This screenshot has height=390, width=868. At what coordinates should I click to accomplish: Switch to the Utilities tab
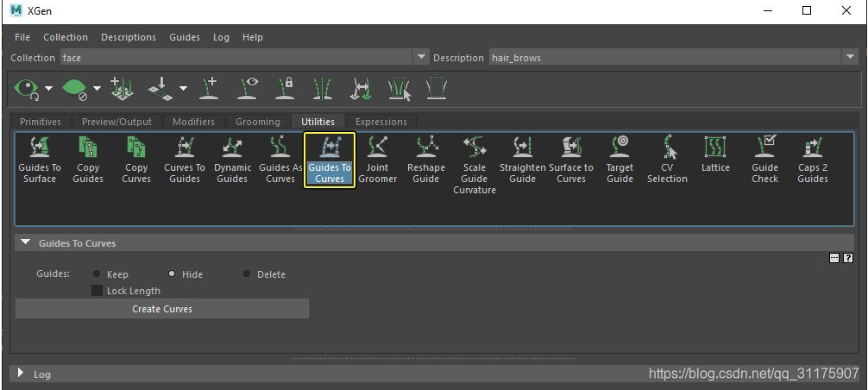click(x=318, y=122)
